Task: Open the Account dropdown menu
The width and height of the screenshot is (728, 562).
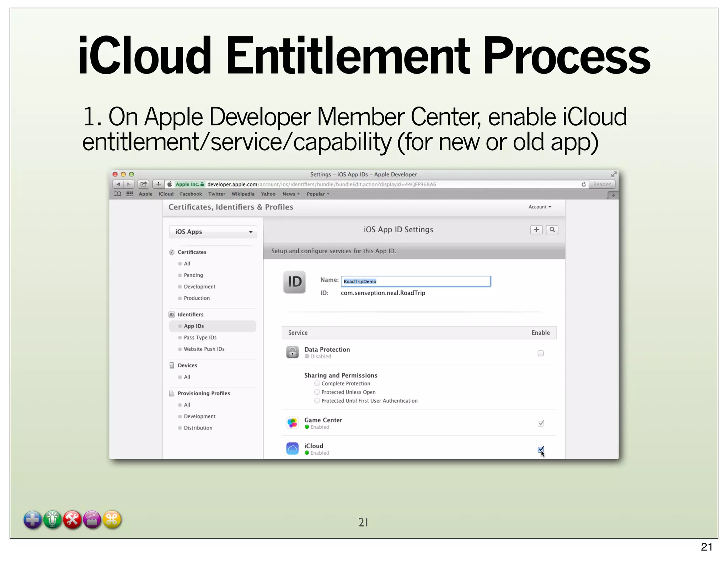Action: 540,207
